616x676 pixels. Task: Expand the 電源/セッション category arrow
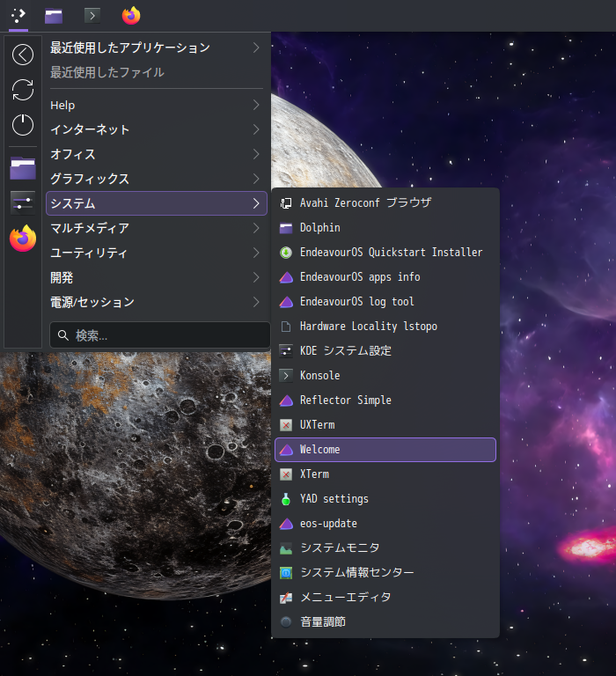256,302
